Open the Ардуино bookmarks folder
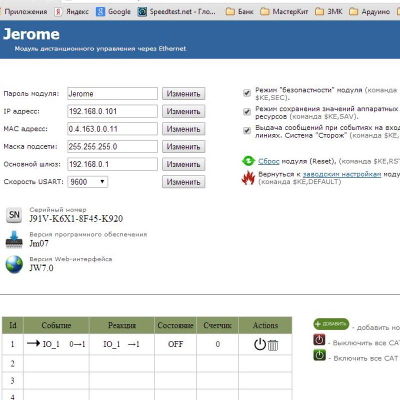400x400 pixels. pyautogui.click(x=369, y=12)
